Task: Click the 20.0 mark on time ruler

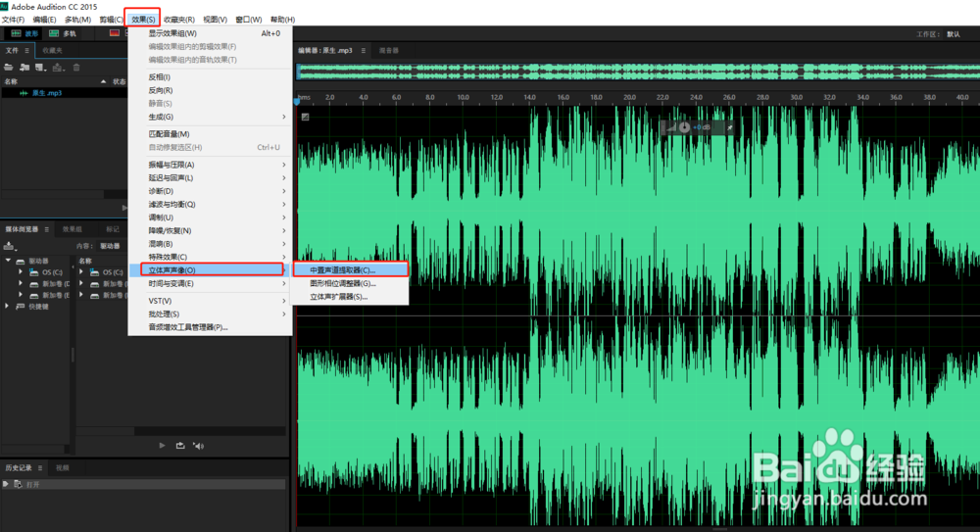Action: coord(629,98)
